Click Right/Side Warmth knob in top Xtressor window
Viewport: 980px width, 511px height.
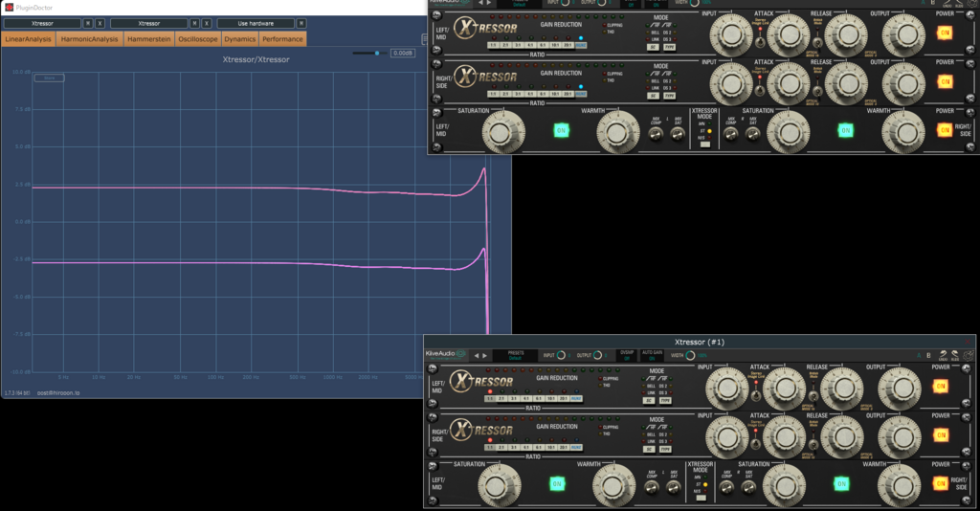coord(903,132)
